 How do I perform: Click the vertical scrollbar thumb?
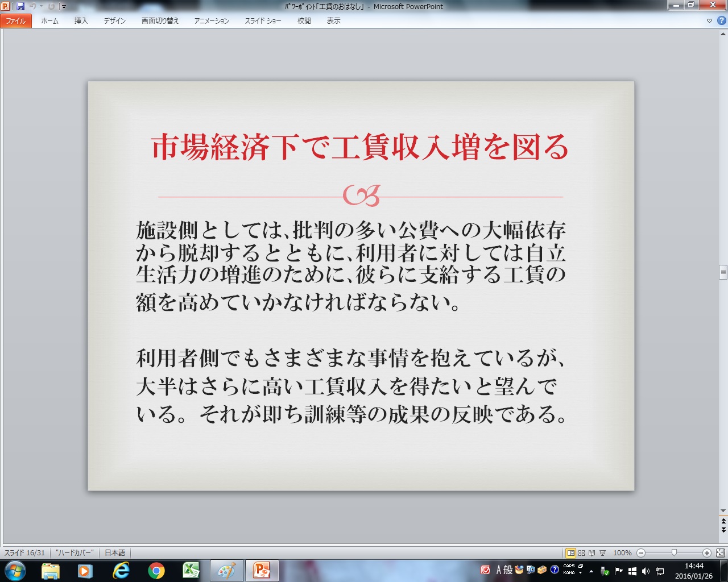(x=723, y=272)
